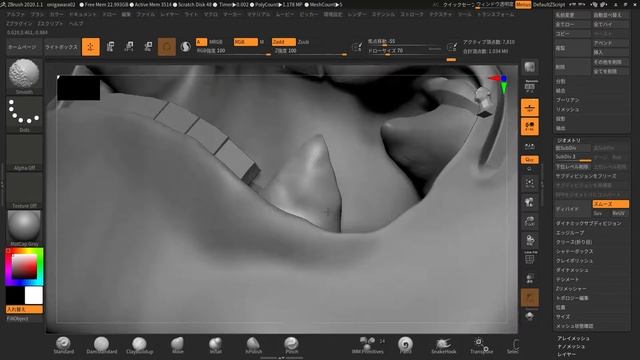Select the black secondary color swatch
This screenshot has height=360, width=640.
coord(15,296)
